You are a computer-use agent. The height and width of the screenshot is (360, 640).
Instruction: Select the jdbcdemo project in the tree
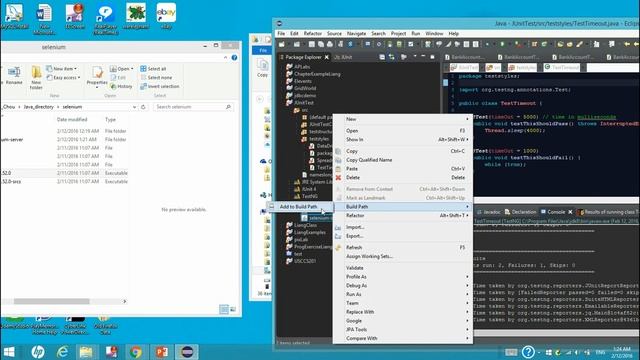point(301,96)
